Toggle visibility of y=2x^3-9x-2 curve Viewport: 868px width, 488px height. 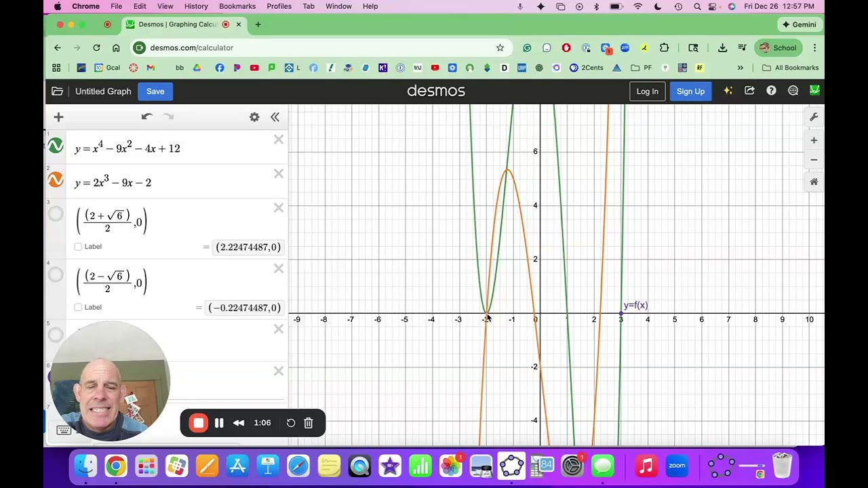click(56, 180)
